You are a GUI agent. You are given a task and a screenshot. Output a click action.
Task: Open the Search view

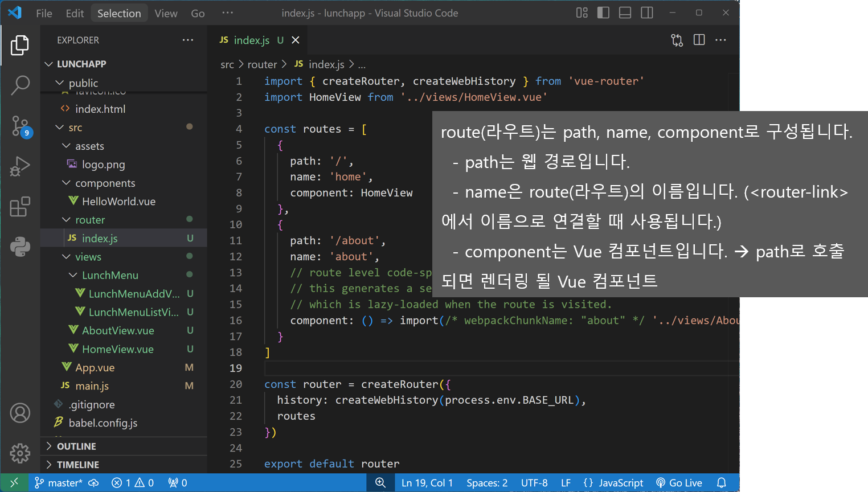pyautogui.click(x=20, y=85)
